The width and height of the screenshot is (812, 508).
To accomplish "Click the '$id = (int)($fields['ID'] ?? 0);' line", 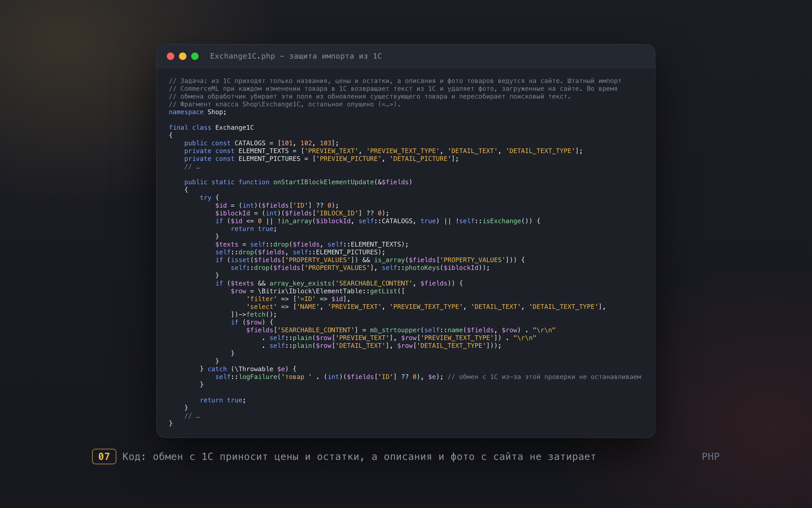I will click(x=277, y=206).
